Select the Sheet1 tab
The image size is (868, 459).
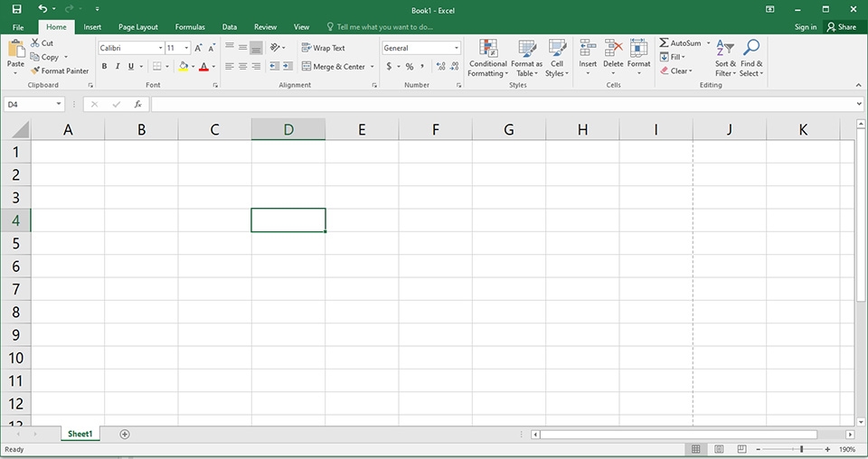pyautogui.click(x=80, y=434)
